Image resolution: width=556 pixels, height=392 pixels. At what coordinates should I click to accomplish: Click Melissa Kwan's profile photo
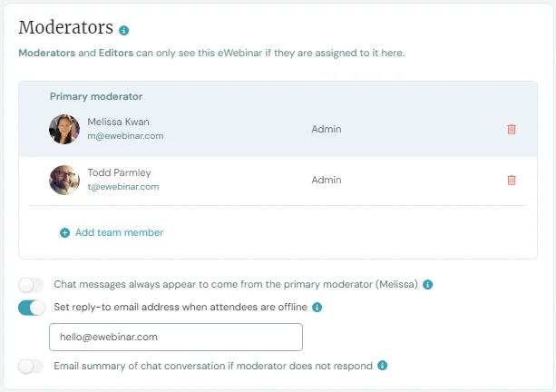point(64,129)
